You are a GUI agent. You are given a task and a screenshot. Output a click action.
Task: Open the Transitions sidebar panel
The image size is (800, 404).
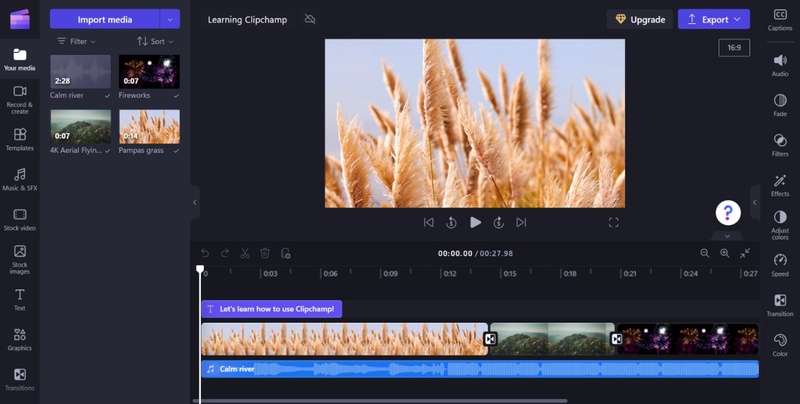19,380
